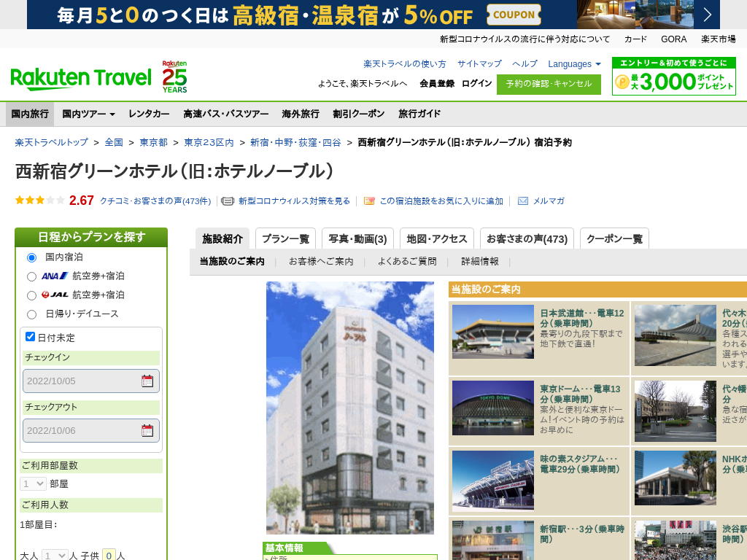Click the mail magazine envelope icon
The width and height of the screenshot is (747, 560).
pyautogui.click(x=523, y=201)
